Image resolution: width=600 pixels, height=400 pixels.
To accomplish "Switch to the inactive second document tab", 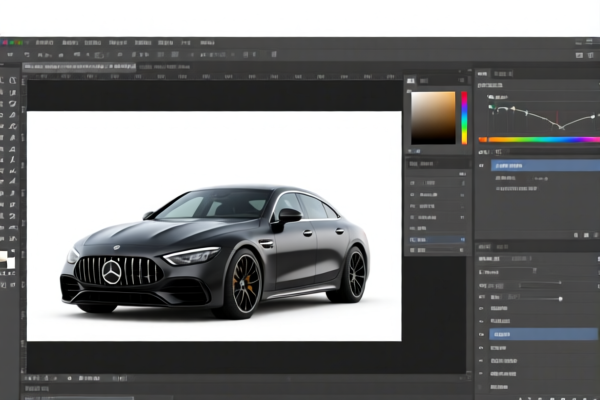I will tap(165, 67).
